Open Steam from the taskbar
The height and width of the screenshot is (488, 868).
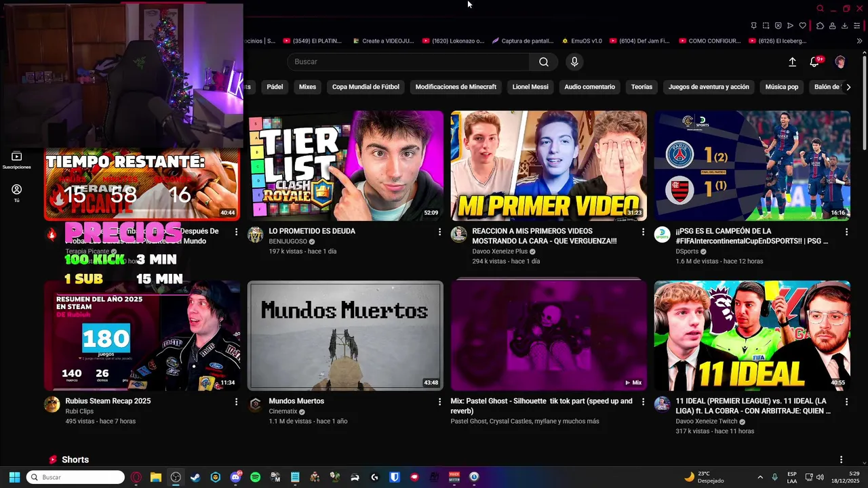point(195,477)
